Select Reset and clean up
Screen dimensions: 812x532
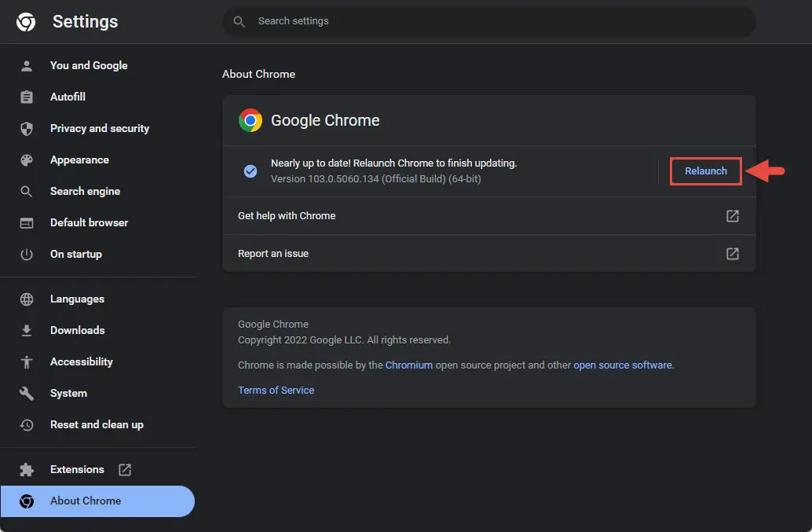[98, 425]
